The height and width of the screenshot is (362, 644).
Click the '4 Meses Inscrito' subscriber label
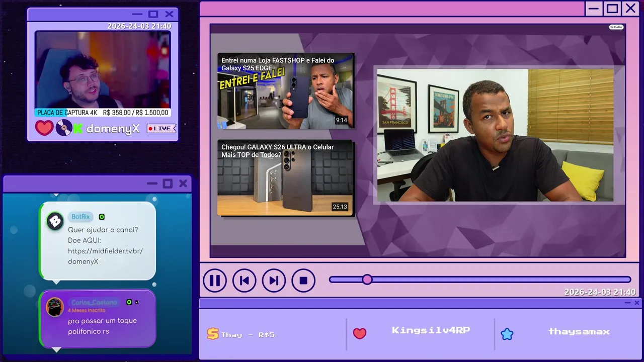[x=87, y=310]
